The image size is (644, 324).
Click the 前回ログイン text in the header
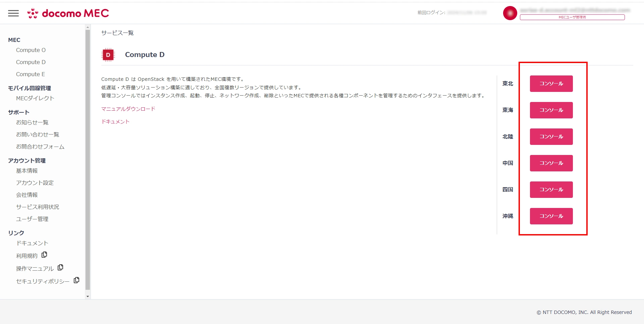(431, 12)
